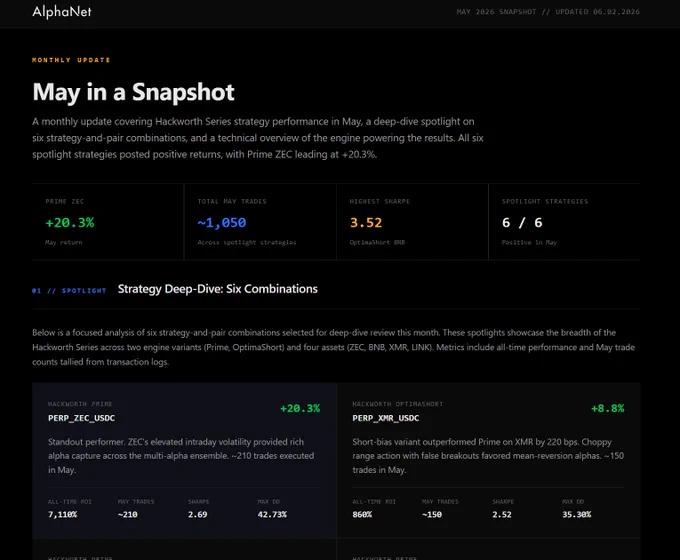Click the HACKWORTH OPTIMASHORT card label
Screen dimensions: 680x560
tap(398, 404)
